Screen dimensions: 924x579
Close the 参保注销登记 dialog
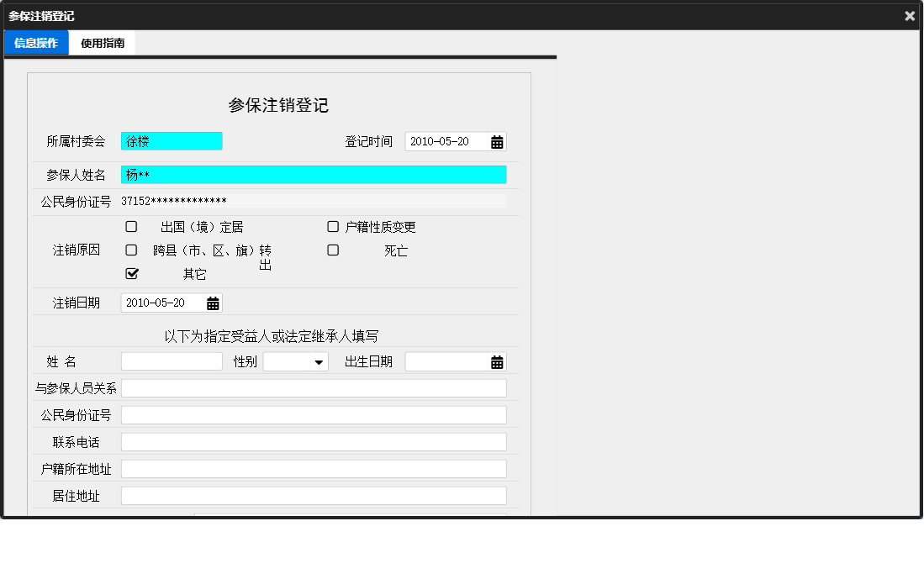[909, 15]
